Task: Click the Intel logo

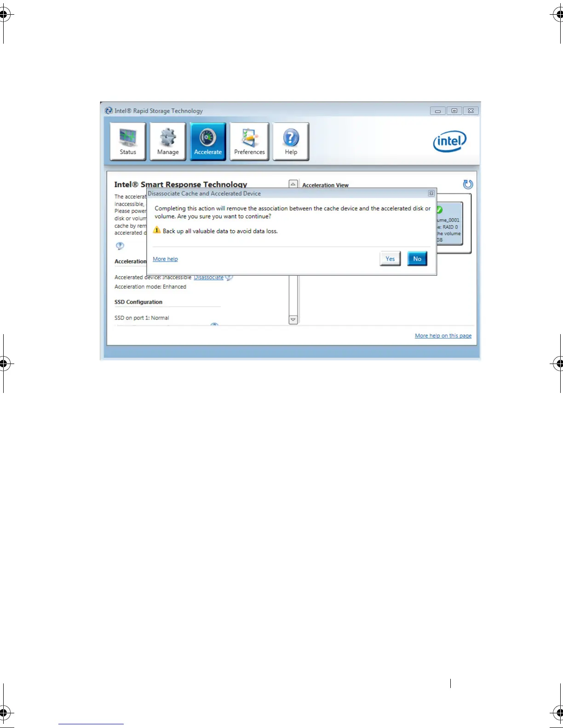Action: click(x=450, y=141)
